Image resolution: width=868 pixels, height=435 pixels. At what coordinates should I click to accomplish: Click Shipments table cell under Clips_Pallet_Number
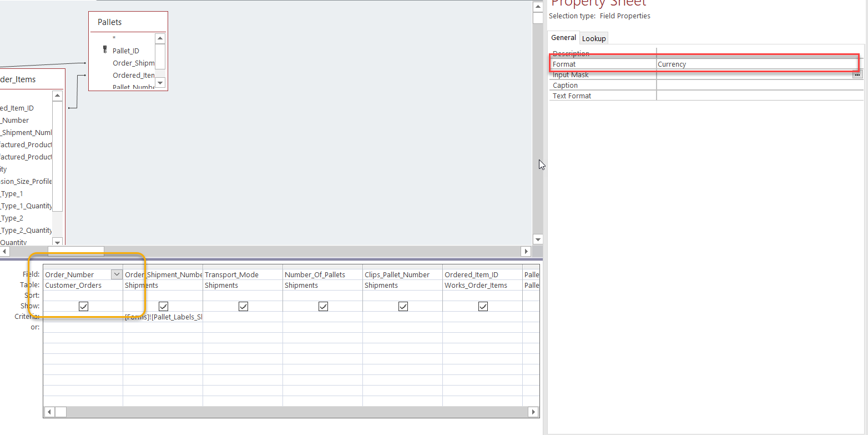(x=403, y=285)
